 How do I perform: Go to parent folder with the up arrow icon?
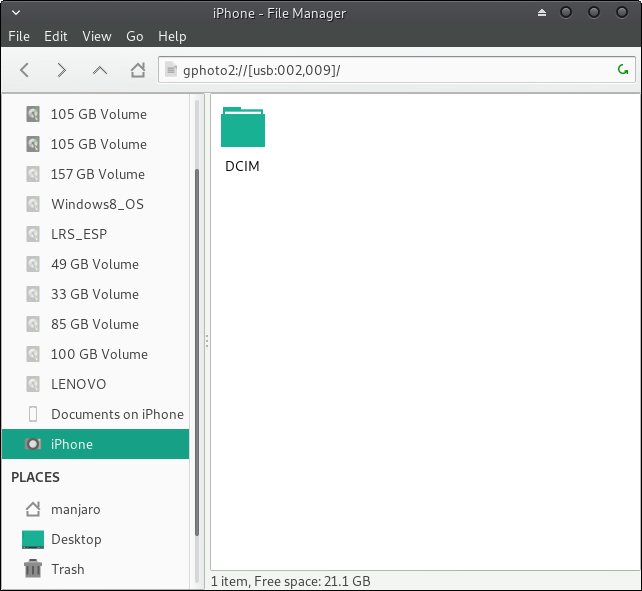click(100, 70)
